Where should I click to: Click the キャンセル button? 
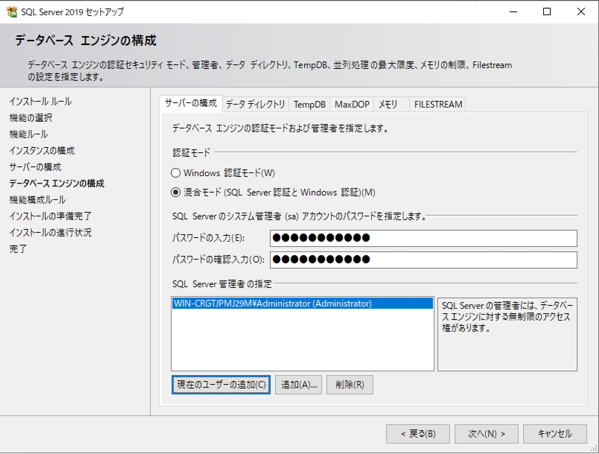click(x=555, y=434)
